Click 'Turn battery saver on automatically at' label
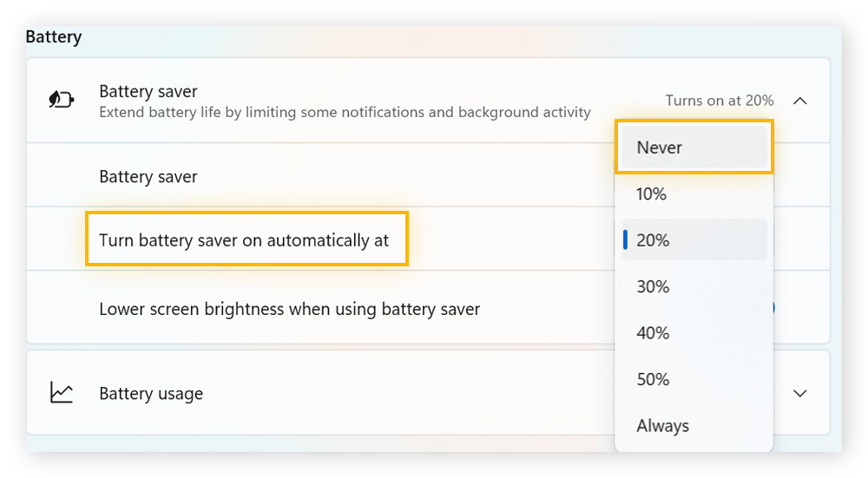Viewport: 868px width, 478px height. tap(244, 240)
